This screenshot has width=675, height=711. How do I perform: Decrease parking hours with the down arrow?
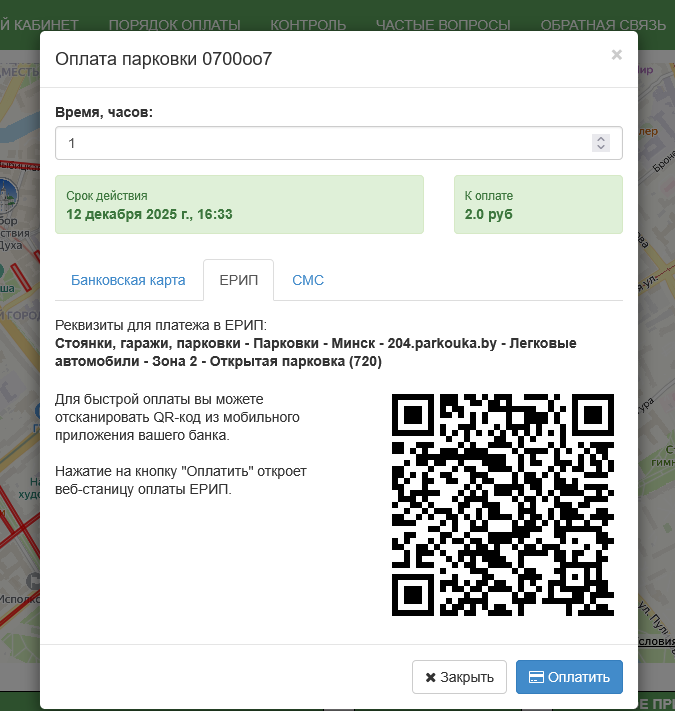[601, 148]
